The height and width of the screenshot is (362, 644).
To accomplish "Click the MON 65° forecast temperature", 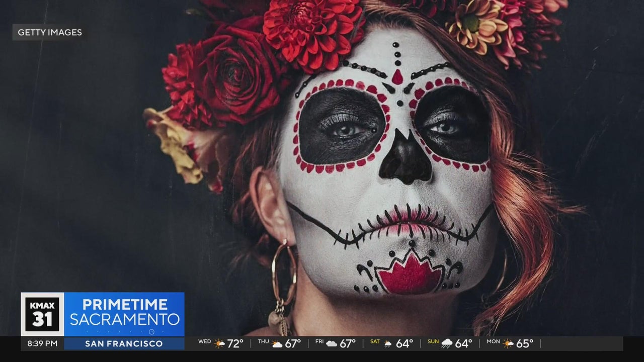I will [524, 344].
